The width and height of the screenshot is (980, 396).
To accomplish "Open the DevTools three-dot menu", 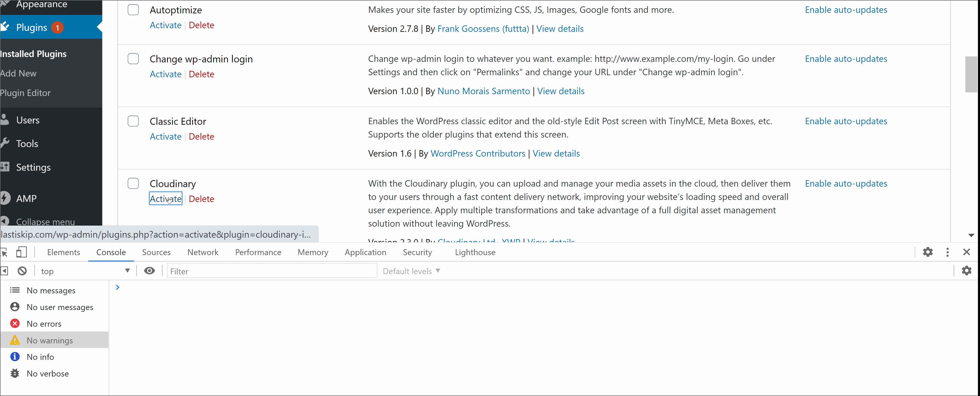I will tap(947, 252).
